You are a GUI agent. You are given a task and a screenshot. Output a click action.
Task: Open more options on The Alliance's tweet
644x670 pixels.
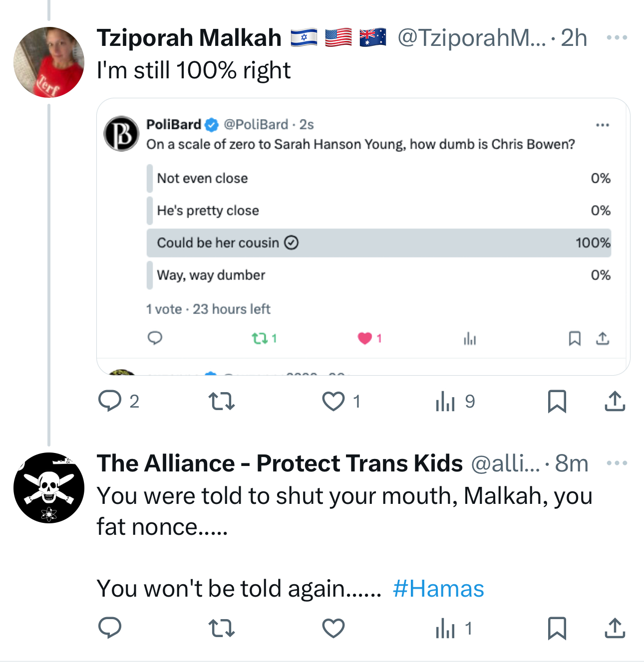click(617, 463)
